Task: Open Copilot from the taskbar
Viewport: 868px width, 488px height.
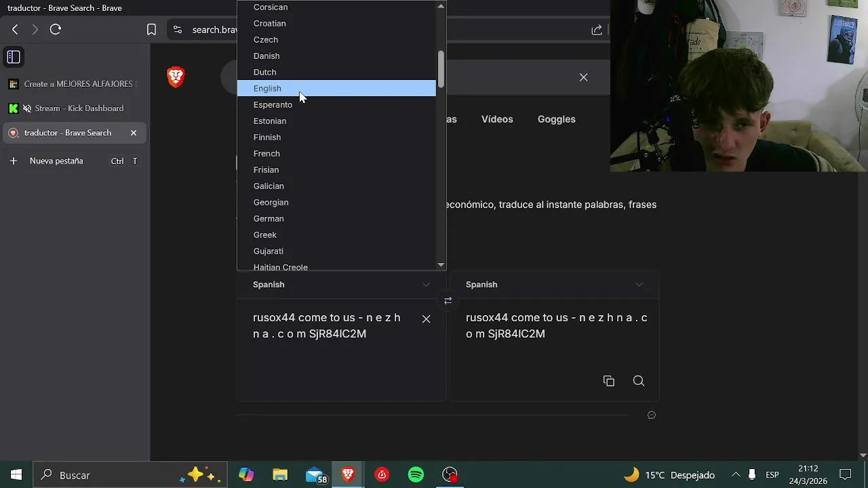Action: point(246,475)
